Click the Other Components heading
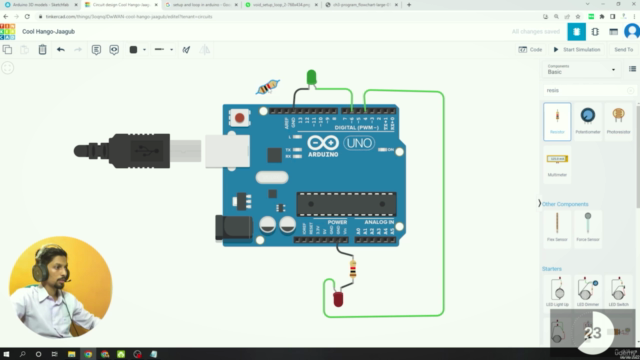 point(565,204)
